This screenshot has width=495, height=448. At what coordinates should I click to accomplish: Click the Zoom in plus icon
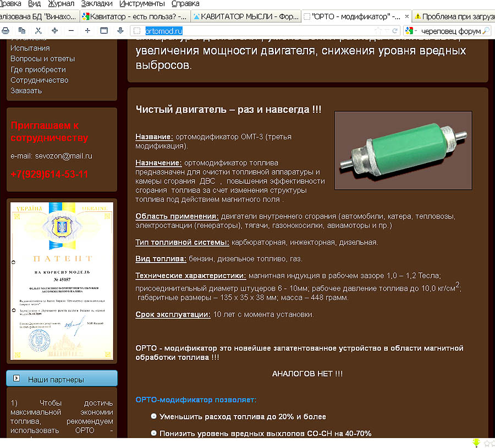[87, 31]
